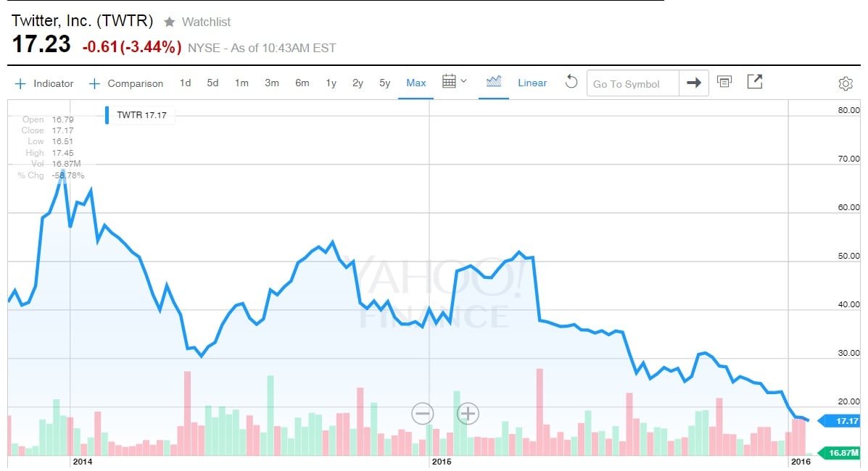Submit symbol search with the arrow button
This screenshot has width=868, height=471.
click(693, 83)
